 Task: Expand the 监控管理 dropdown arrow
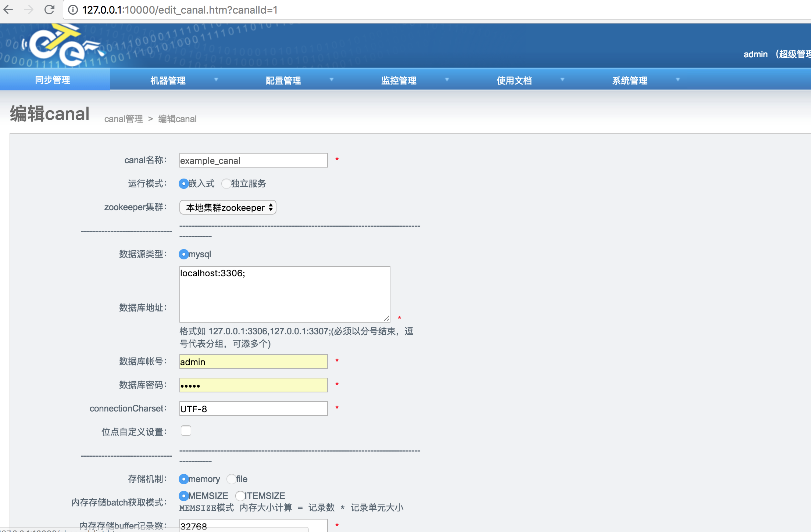pyautogui.click(x=447, y=80)
